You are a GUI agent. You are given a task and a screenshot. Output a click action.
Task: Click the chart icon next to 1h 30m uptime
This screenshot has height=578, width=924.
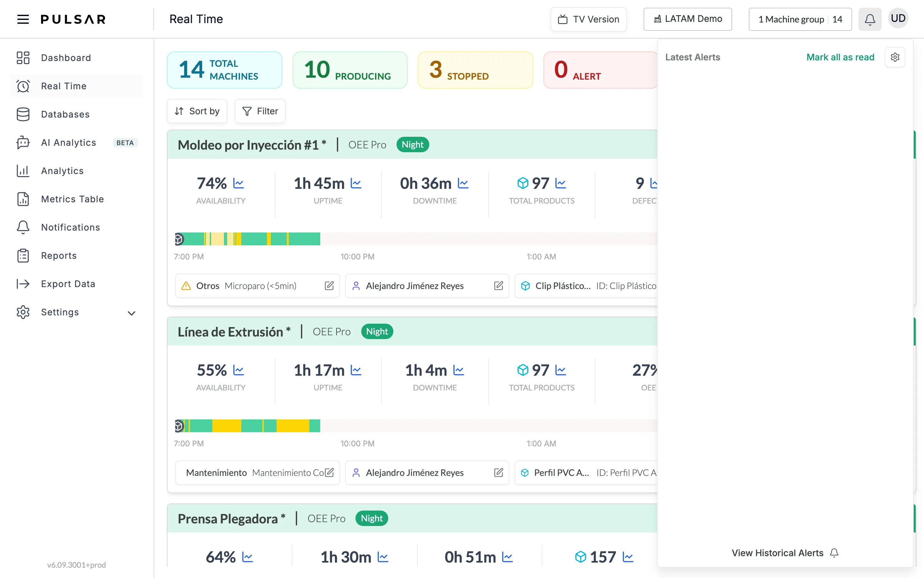[383, 557]
